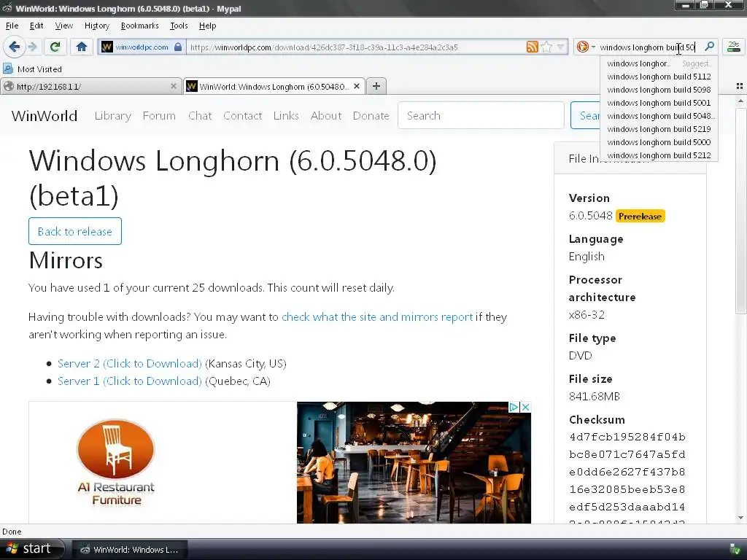
Task: Pick suggestion windows longhorn build 5212
Action: (x=659, y=155)
